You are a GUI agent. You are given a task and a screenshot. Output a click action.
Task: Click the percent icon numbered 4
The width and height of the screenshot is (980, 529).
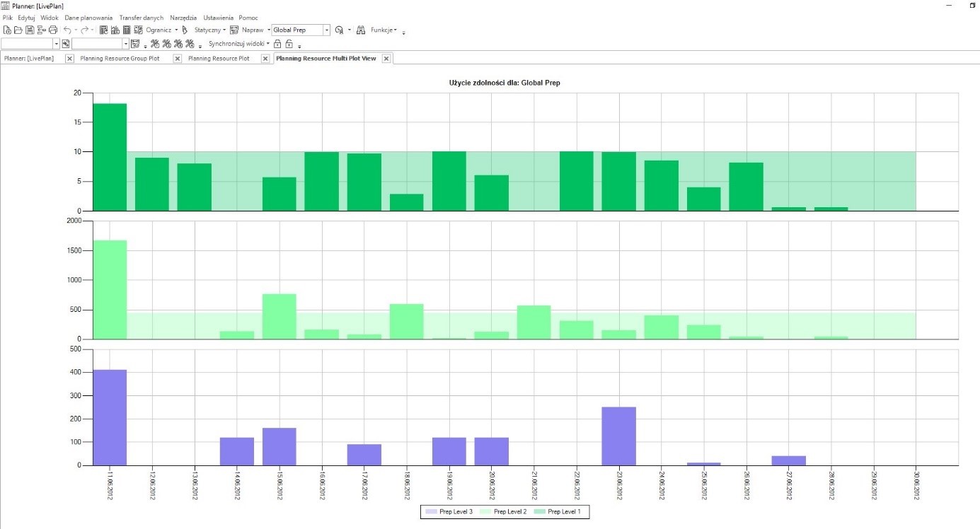tap(190, 44)
